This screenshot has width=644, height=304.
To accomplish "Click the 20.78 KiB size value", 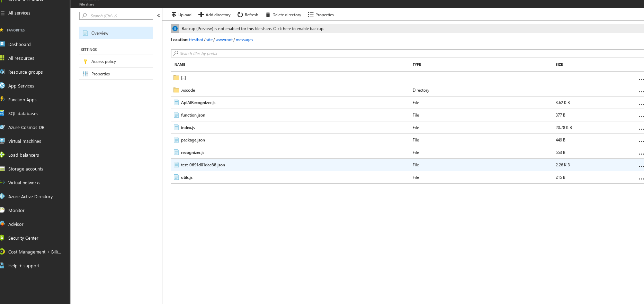I will pos(564,128).
